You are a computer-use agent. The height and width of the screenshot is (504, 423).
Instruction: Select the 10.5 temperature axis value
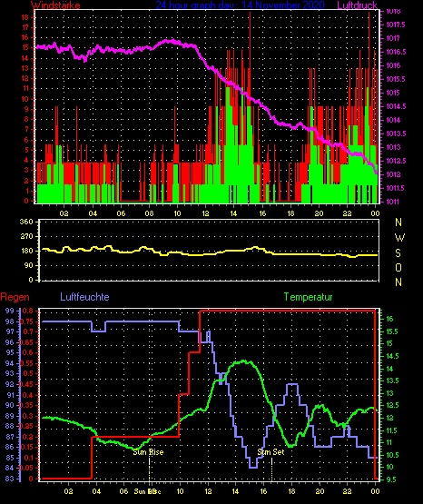pyautogui.click(x=391, y=455)
